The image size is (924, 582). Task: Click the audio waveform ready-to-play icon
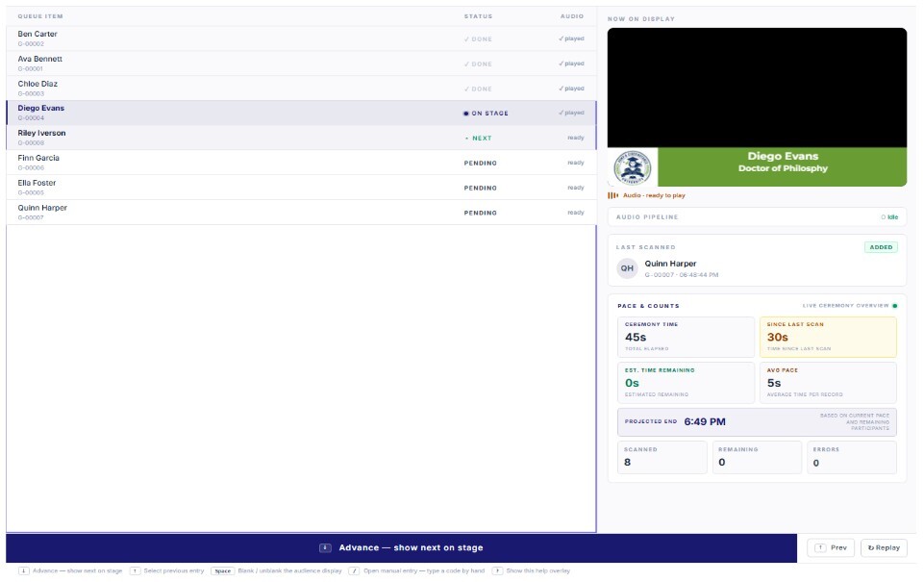[x=612, y=195]
